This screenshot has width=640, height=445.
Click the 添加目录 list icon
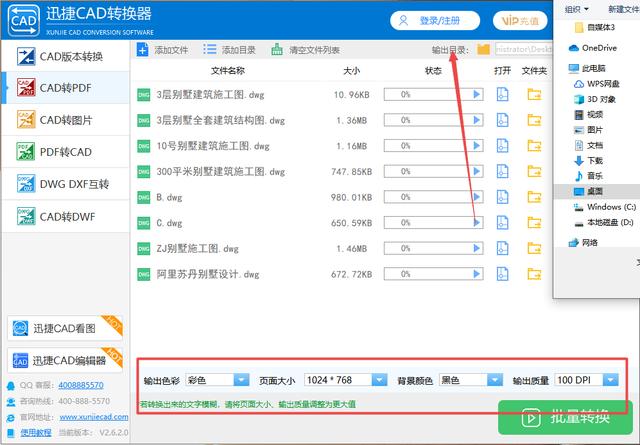click(x=210, y=49)
